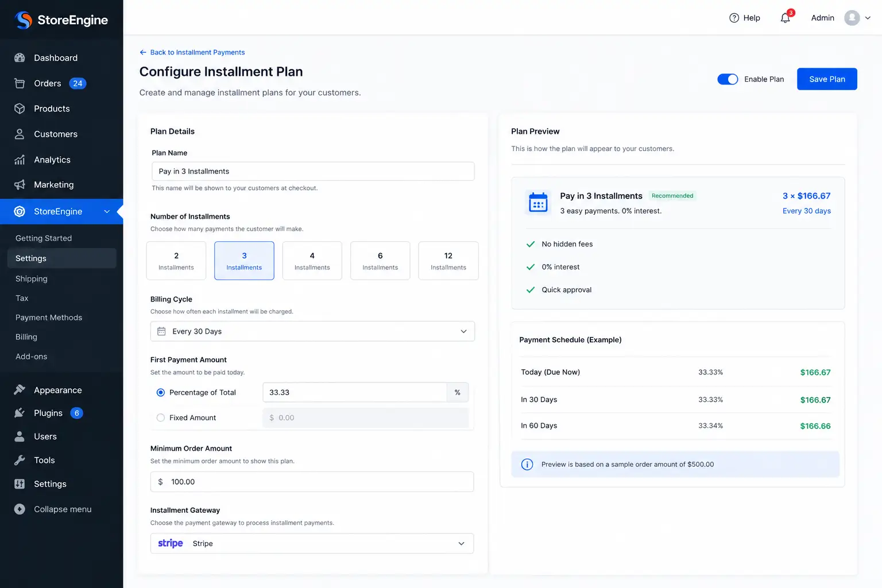Viewport: 882px width, 588px height.
Task: Click the Help question mark icon
Action: coord(734,18)
